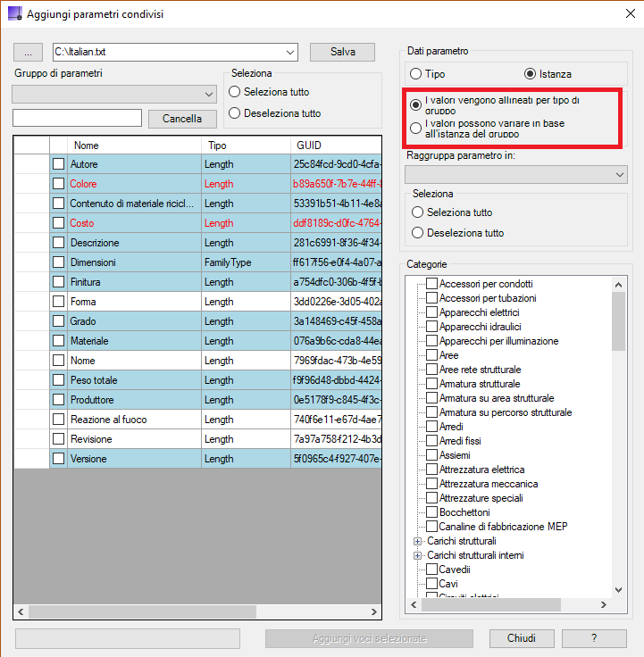Click the categories horizontal scroll right arrow
This screenshot has height=657, width=644.
tap(604, 604)
